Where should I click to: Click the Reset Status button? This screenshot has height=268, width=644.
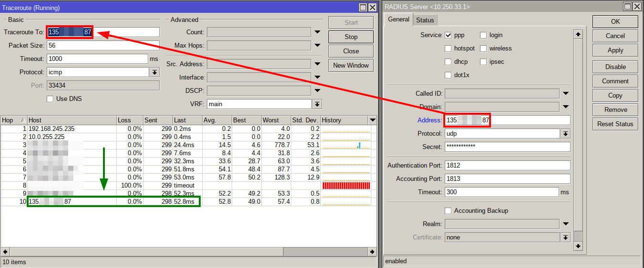(615, 124)
